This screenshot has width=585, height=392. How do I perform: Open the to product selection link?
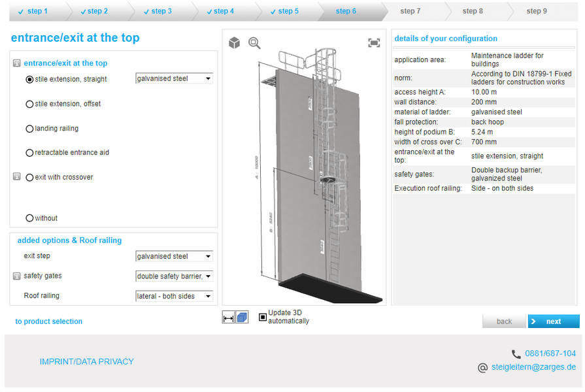pyautogui.click(x=49, y=321)
